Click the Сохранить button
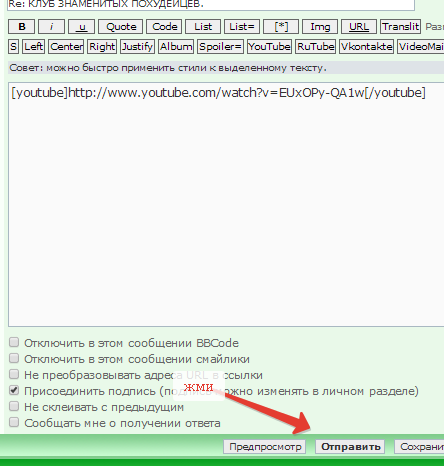Viewport: 444px width, 466px height. tap(419, 447)
